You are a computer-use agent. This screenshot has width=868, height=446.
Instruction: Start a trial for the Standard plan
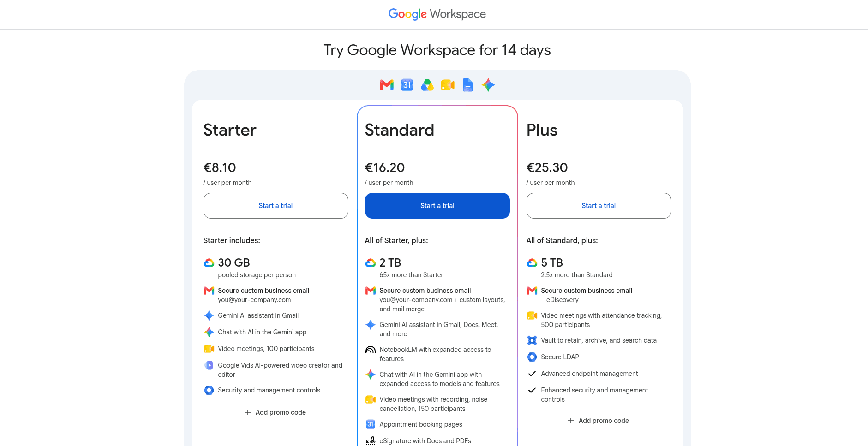tap(437, 206)
